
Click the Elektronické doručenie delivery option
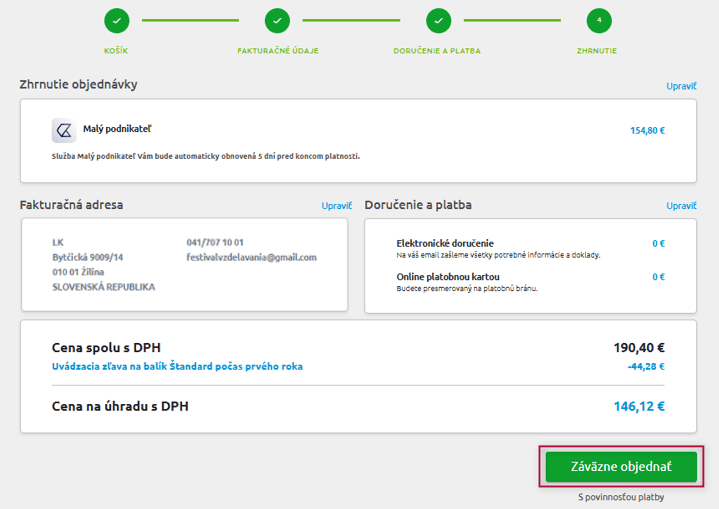pos(444,243)
